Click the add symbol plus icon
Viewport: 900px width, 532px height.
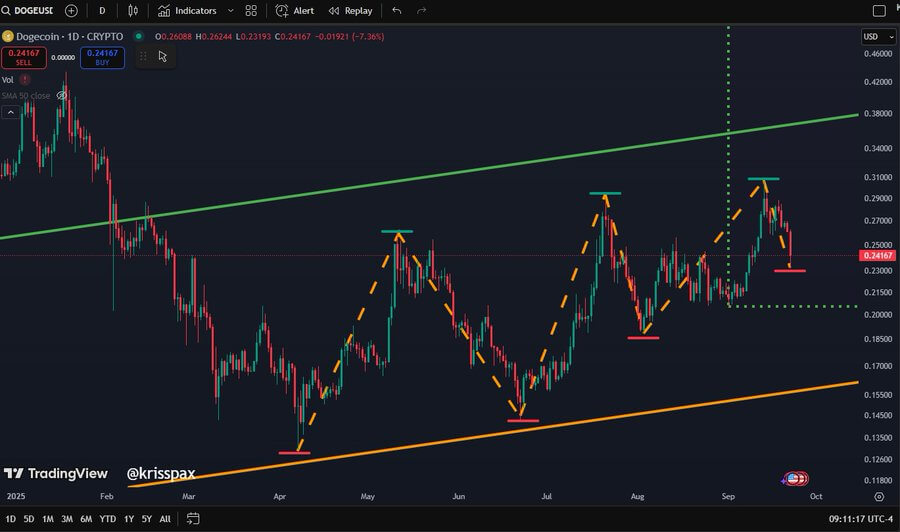point(71,11)
